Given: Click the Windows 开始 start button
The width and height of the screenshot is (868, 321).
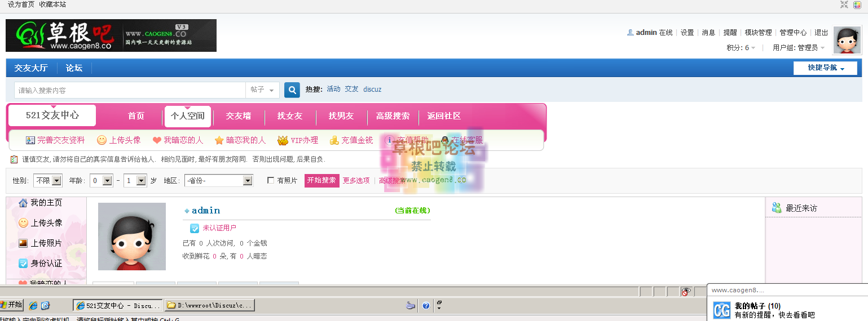Looking at the screenshot, I should pos(11,305).
